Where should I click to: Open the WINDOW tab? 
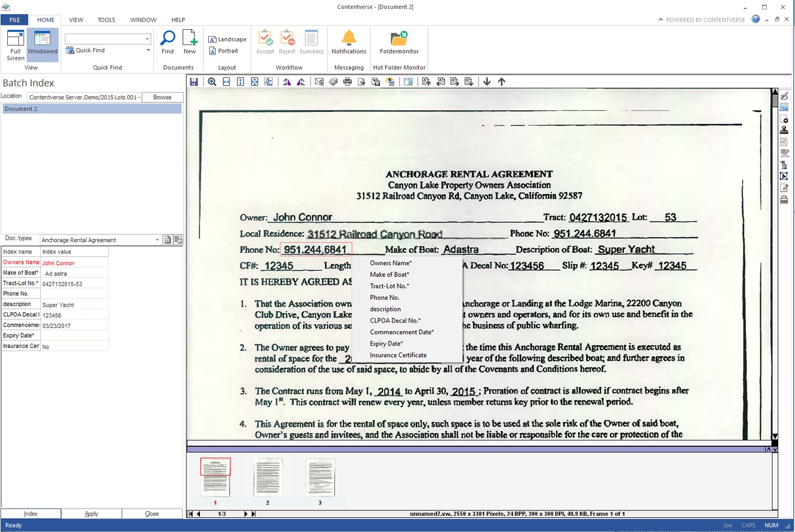[143, 20]
